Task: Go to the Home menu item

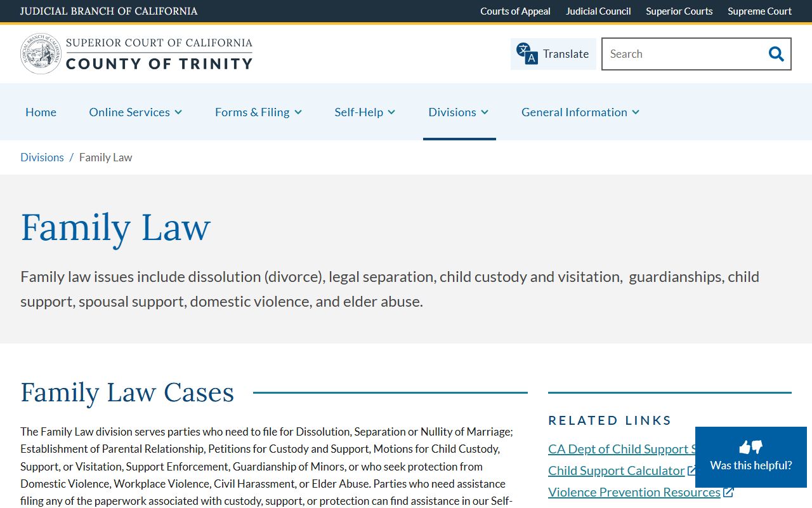Action: tap(41, 112)
